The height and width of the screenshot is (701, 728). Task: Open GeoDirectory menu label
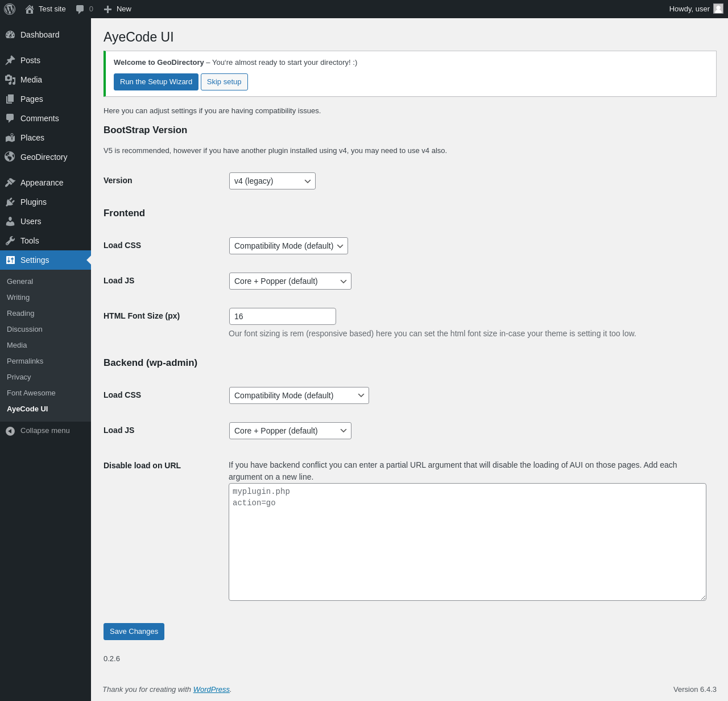click(x=44, y=157)
